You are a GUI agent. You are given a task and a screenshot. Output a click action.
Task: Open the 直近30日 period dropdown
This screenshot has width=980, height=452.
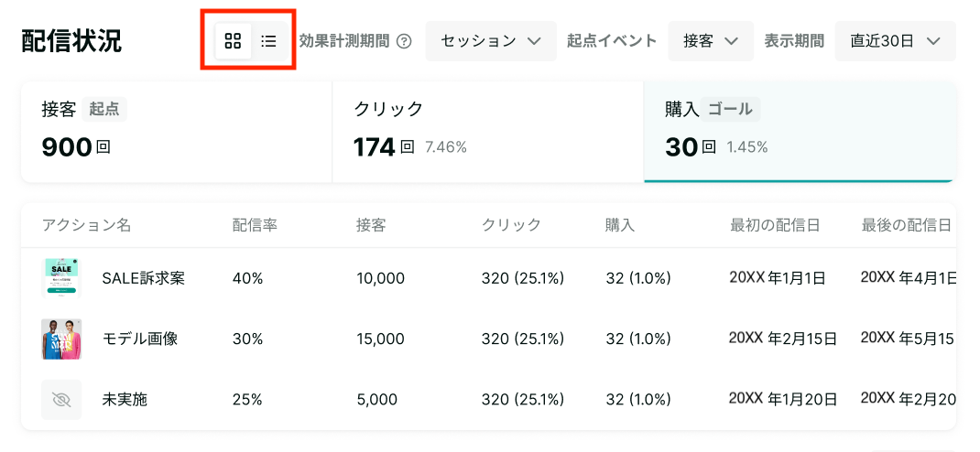[x=895, y=41]
